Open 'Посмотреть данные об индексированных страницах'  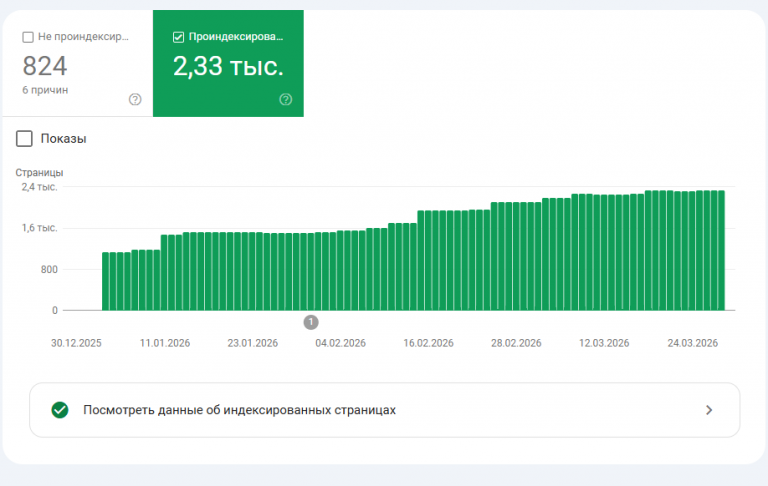(384, 410)
